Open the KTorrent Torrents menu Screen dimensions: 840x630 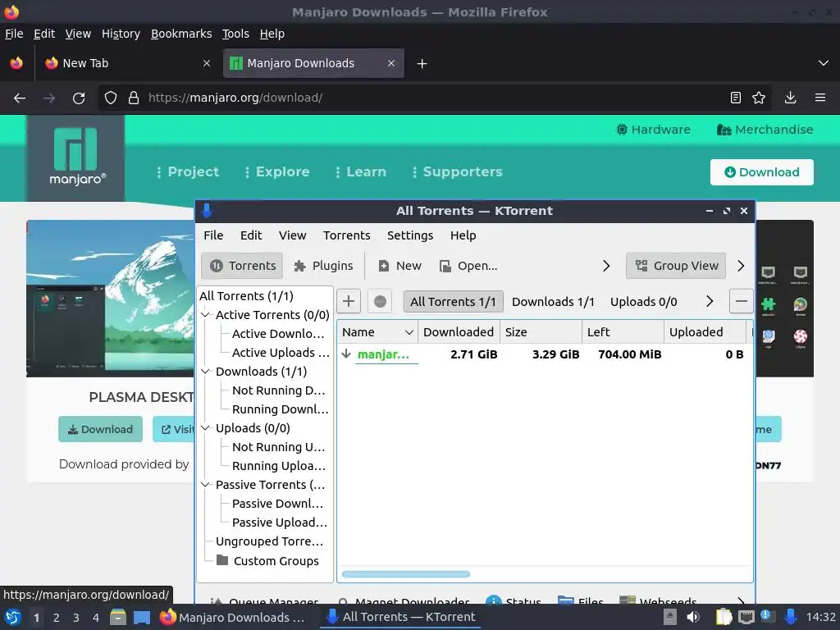pos(347,235)
